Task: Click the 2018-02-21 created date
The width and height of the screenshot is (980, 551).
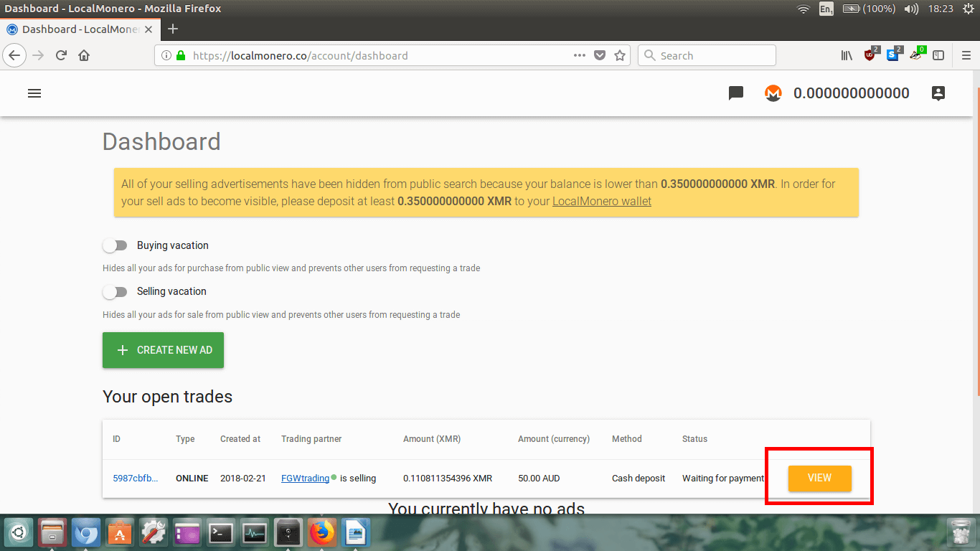Action: 243,478
